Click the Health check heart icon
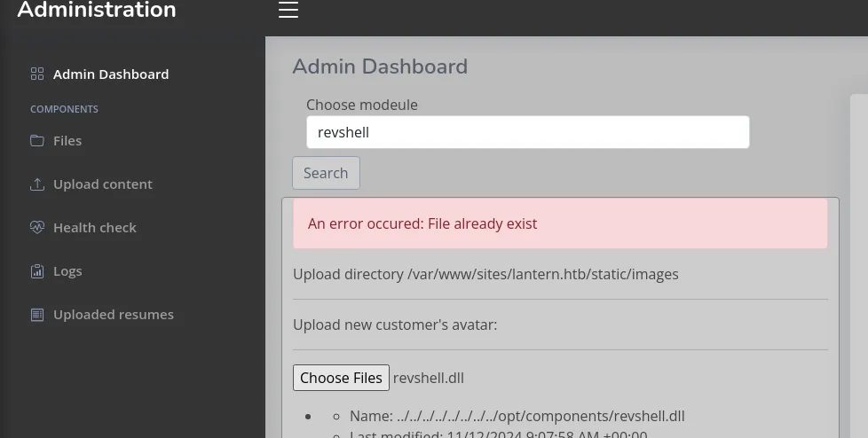This screenshot has height=438, width=868. coord(37,227)
